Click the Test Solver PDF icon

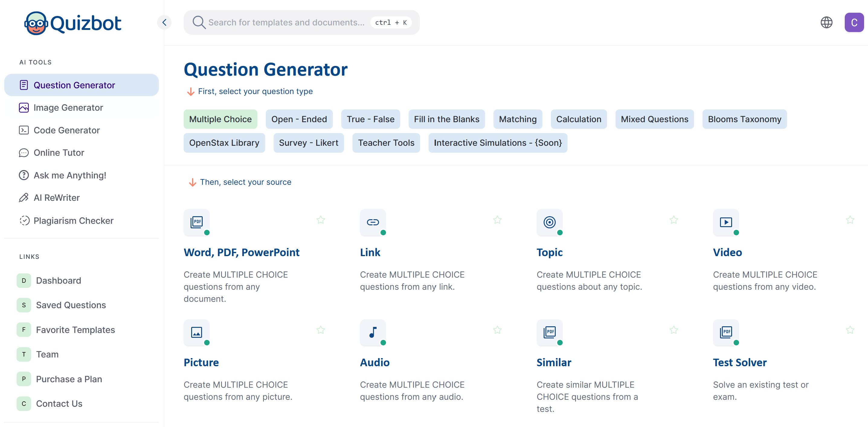click(725, 332)
